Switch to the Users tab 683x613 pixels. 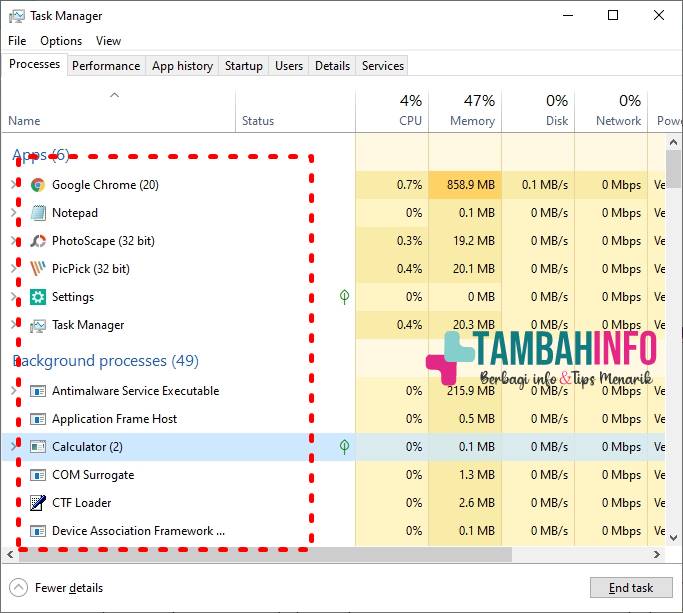tap(289, 66)
